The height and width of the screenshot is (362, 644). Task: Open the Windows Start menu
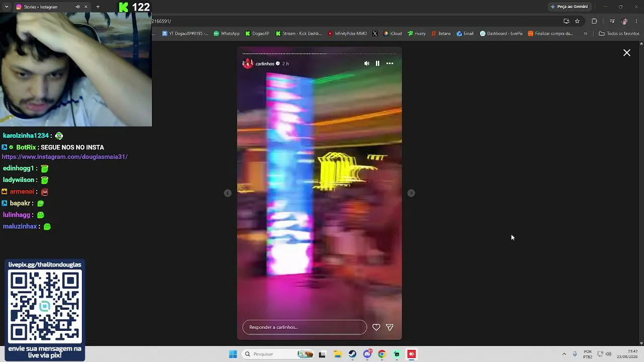pyautogui.click(x=233, y=354)
